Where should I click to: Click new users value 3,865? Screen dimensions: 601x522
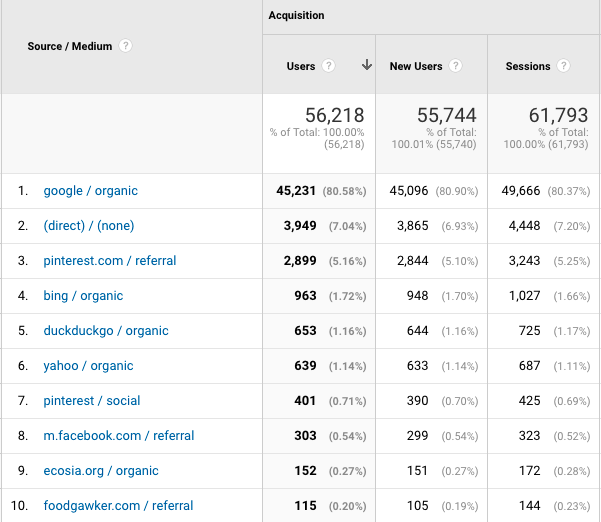point(412,225)
